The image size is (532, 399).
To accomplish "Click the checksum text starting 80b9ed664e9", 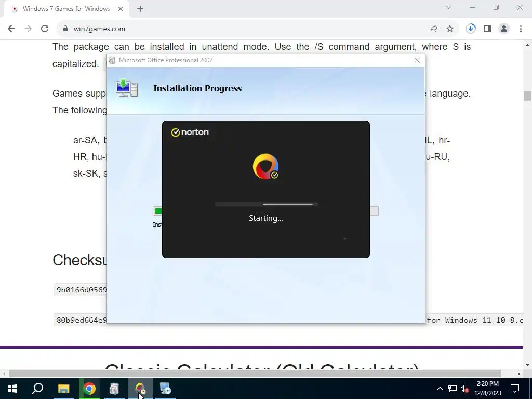I will pos(82,320).
